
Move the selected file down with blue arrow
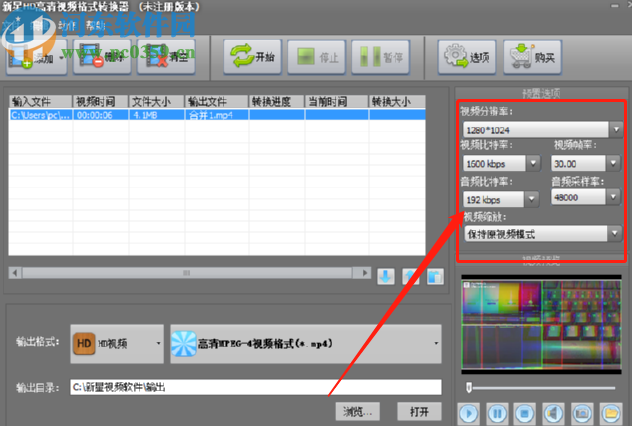(x=386, y=276)
